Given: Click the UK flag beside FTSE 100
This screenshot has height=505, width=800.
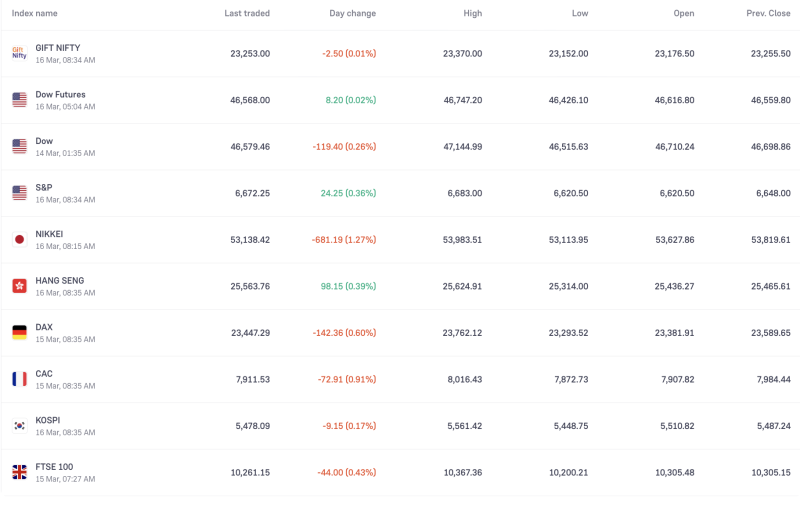Looking at the screenshot, I should (19, 472).
